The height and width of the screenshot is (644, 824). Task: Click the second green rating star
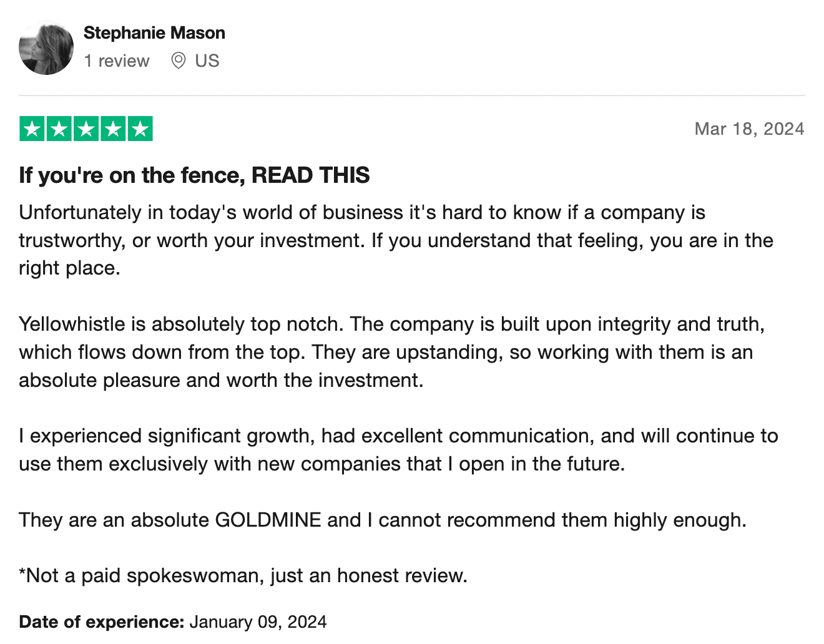click(x=59, y=129)
